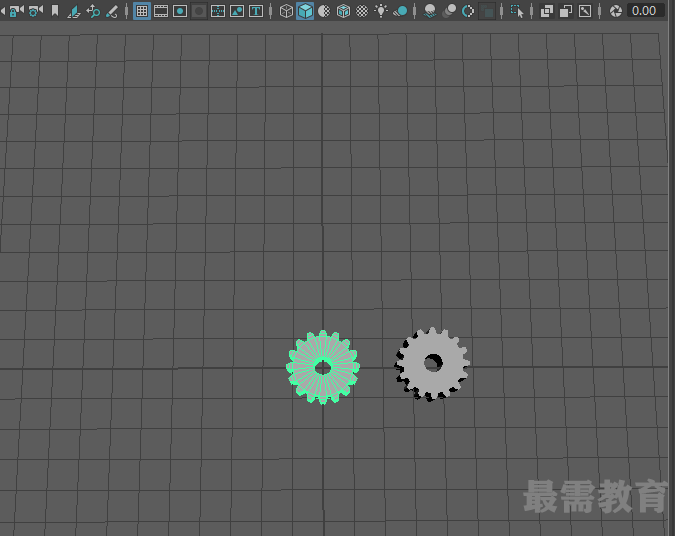Toggle the Resolution Gate display
The width and height of the screenshot is (675, 536).
180,11
